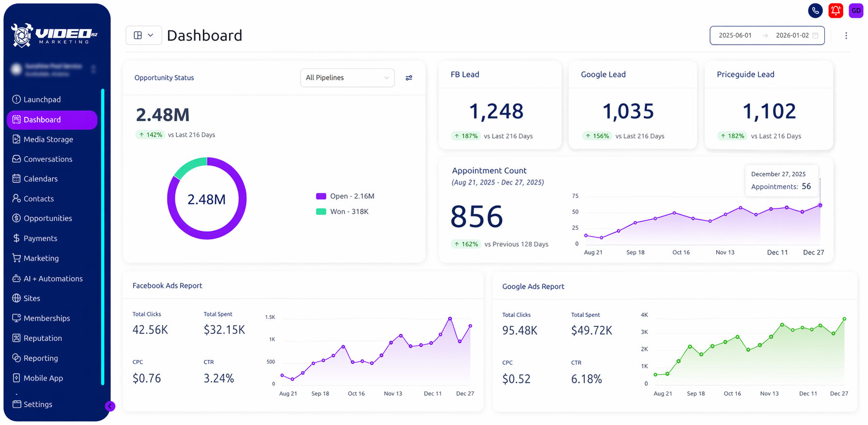Image resolution: width=868 pixels, height=425 pixels.
Task: Click the 156% Google Lead growth badge
Action: 597,136
